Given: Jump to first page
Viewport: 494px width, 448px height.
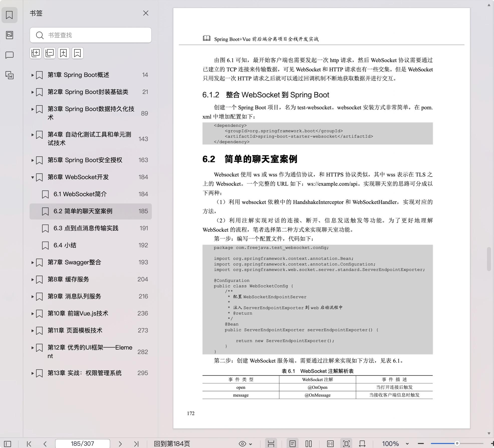Looking at the screenshot, I should coord(29,444).
